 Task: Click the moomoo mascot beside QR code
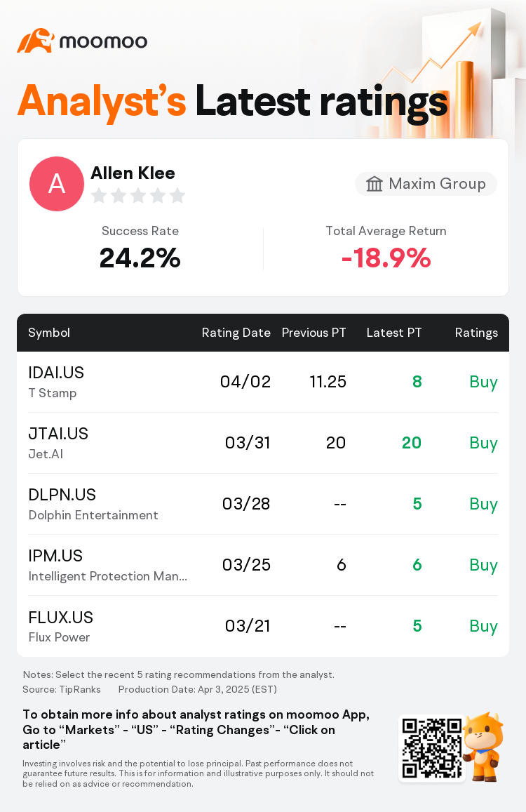[x=483, y=746]
